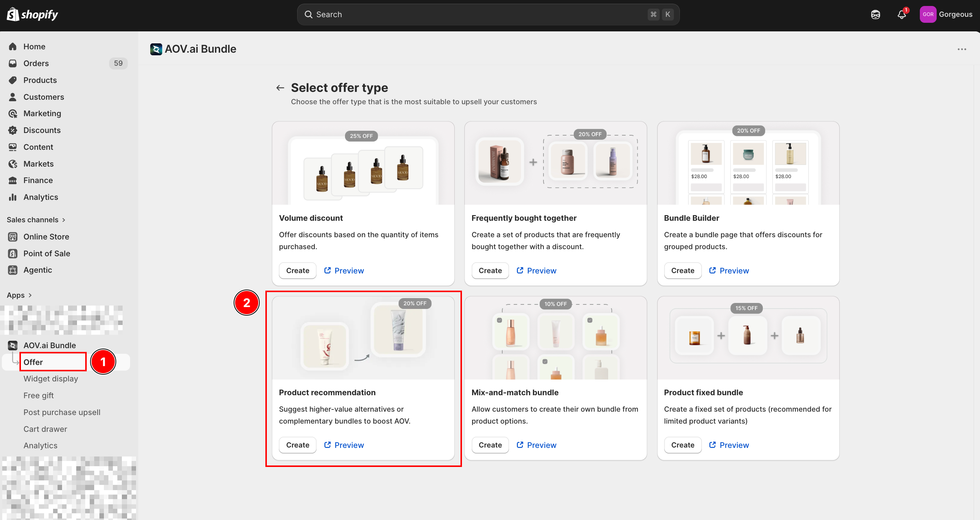Viewport: 980px width, 520px height.
Task: Open Finance from the sidebar
Action: coord(38,180)
